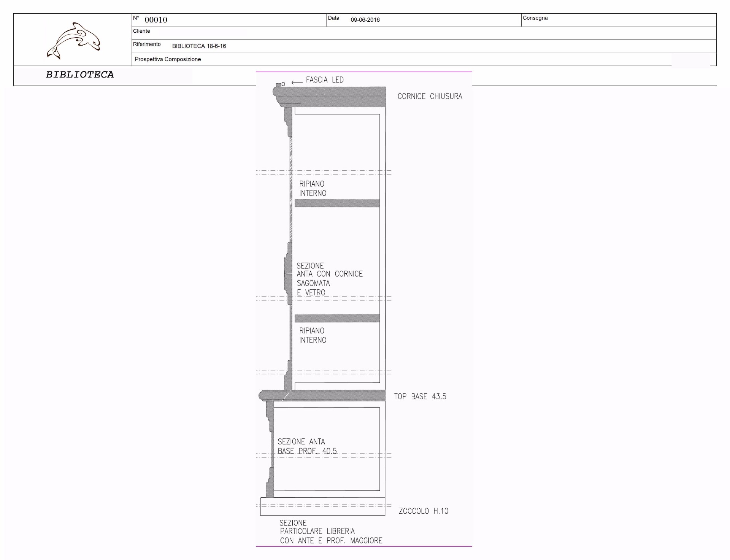730x560 pixels.
Task: Click the N° field label
Action: (136, 18)
